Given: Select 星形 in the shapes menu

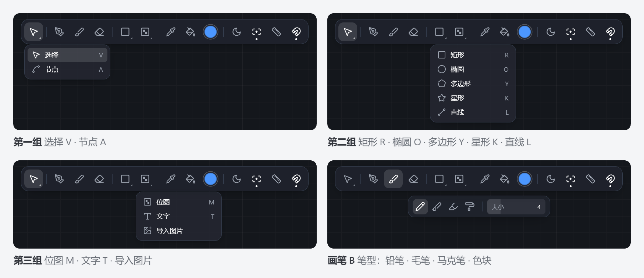Looking at the screenshot, I should pyautogui.click(x=473, y=98).
